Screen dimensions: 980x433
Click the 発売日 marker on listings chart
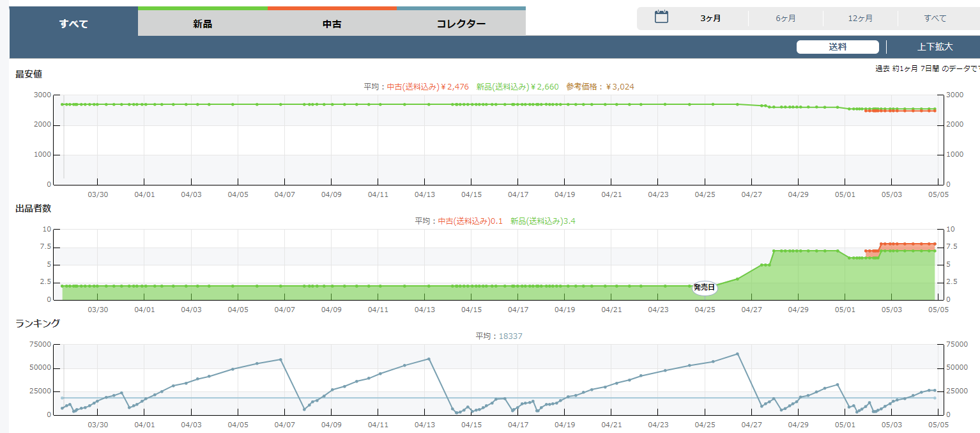pyautogui.click(x=704, y=288)
